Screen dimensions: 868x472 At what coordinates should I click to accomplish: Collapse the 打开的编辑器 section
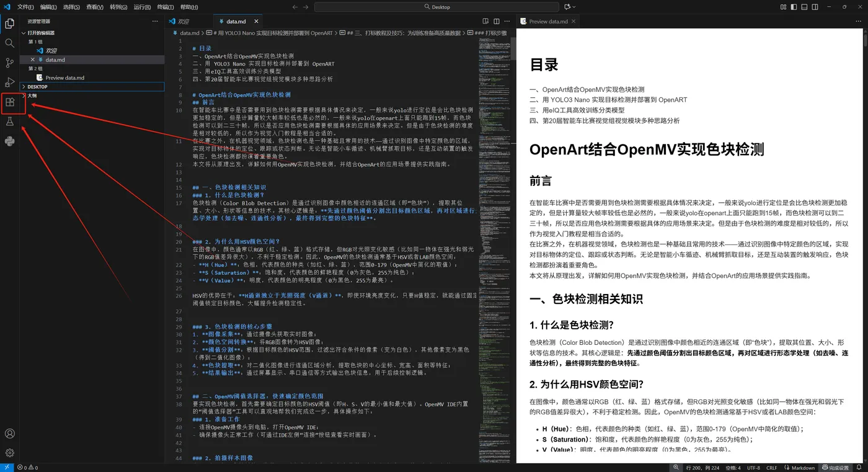coord(92,33)
